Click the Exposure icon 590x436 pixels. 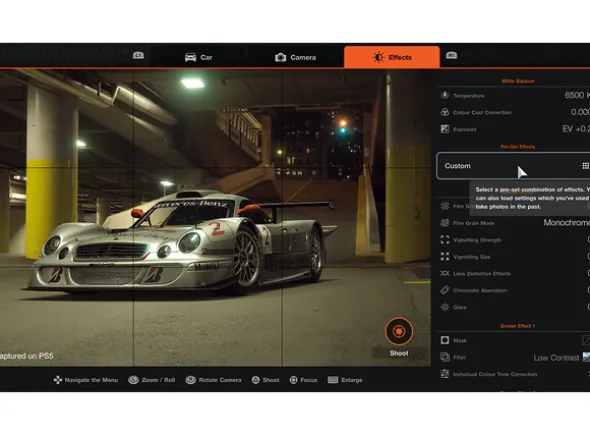click(x=445, y=129)
